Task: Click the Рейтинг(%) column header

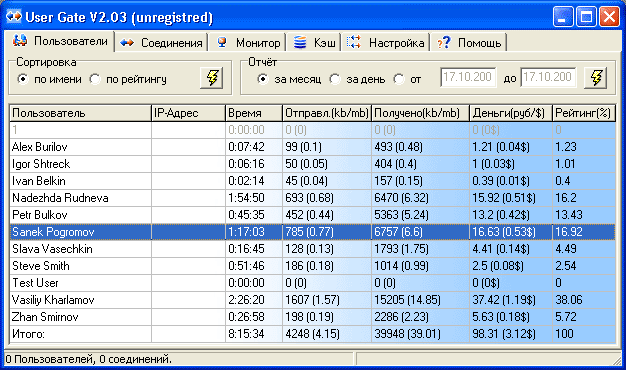Action: pos(584,113)
